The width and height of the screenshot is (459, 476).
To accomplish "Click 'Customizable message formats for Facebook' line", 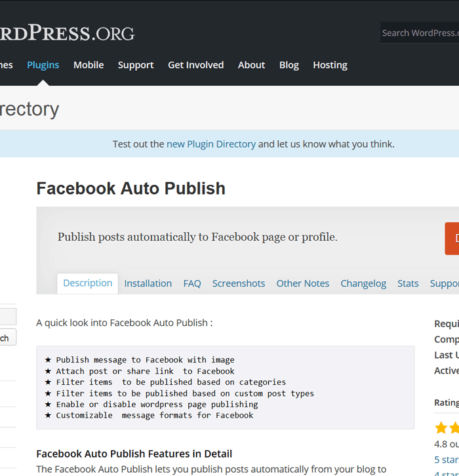I will 149,415.
